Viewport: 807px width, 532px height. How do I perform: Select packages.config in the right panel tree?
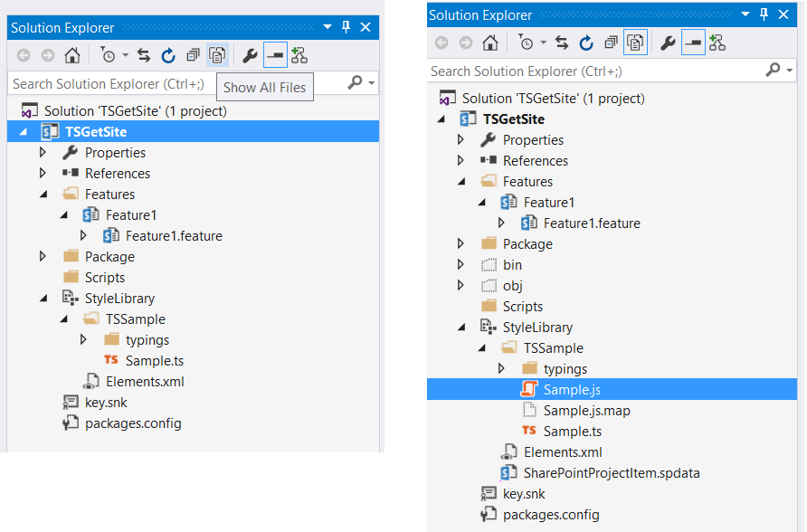550,515
